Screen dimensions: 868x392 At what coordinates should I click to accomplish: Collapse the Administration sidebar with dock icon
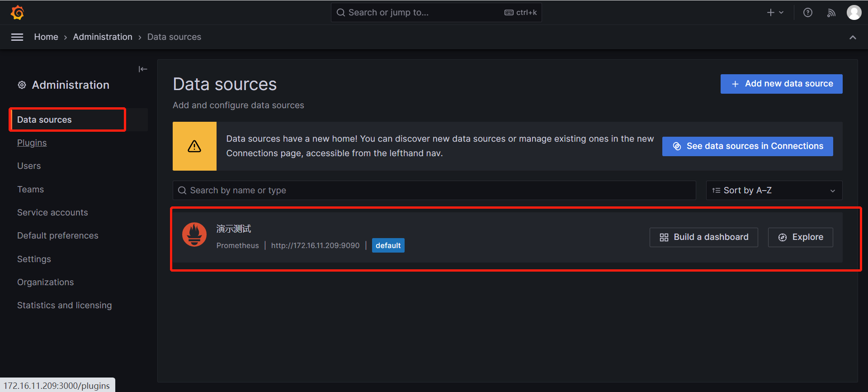point(143,69)
